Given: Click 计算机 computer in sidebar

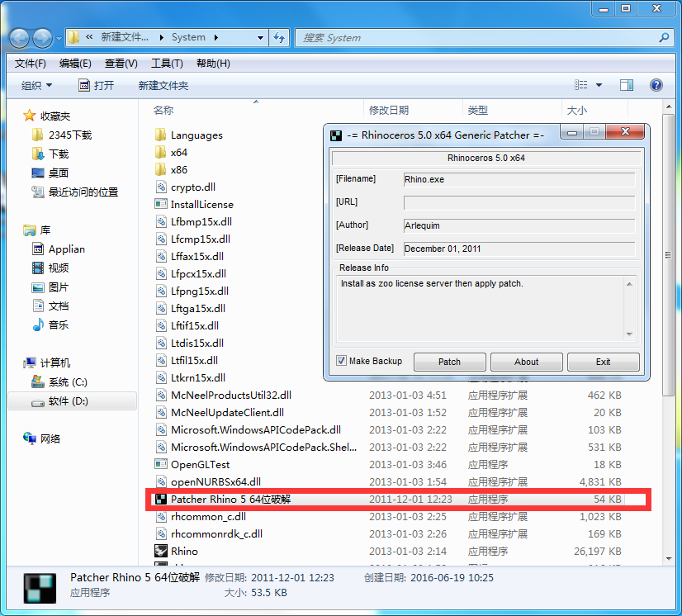Looking at the screenshot, I should pos(47,362).
